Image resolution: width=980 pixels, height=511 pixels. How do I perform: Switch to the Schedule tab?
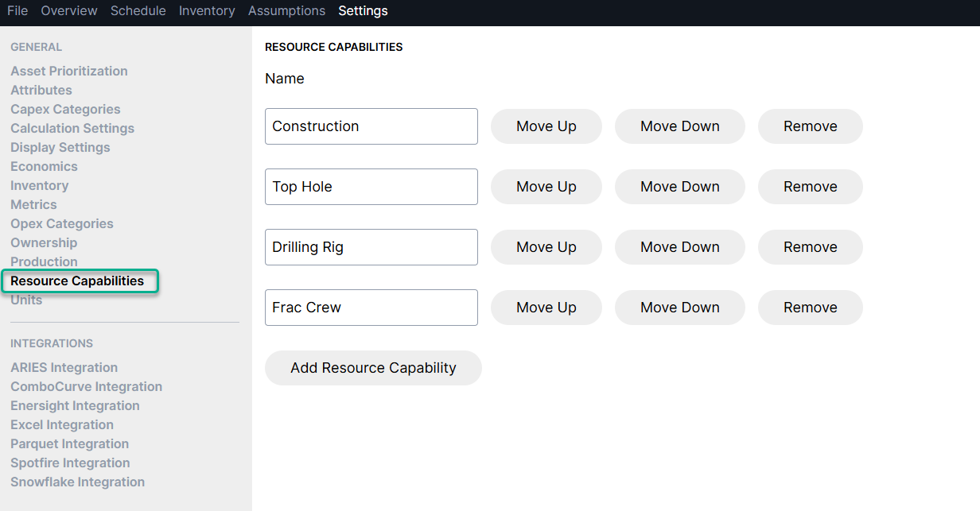point(138,11)
